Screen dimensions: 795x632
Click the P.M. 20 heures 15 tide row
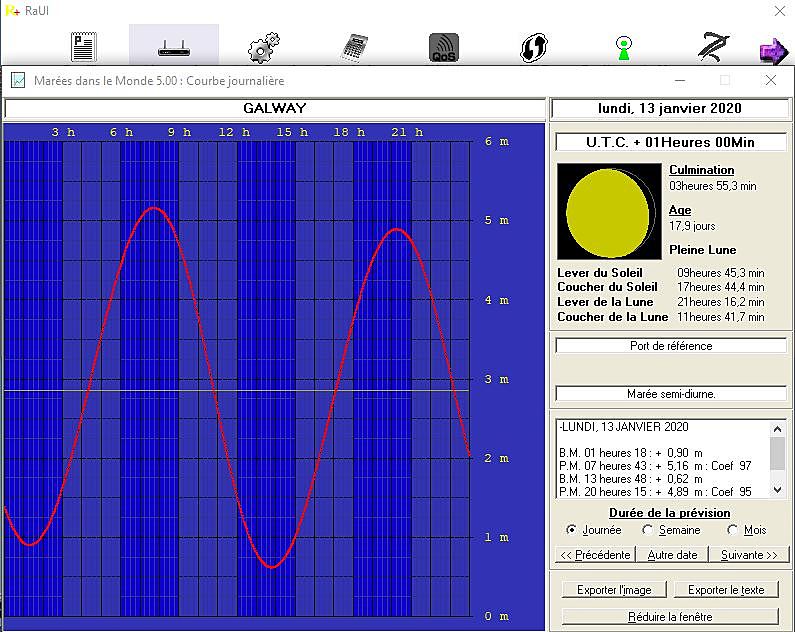pyautogui.click(x=655, y=492)
